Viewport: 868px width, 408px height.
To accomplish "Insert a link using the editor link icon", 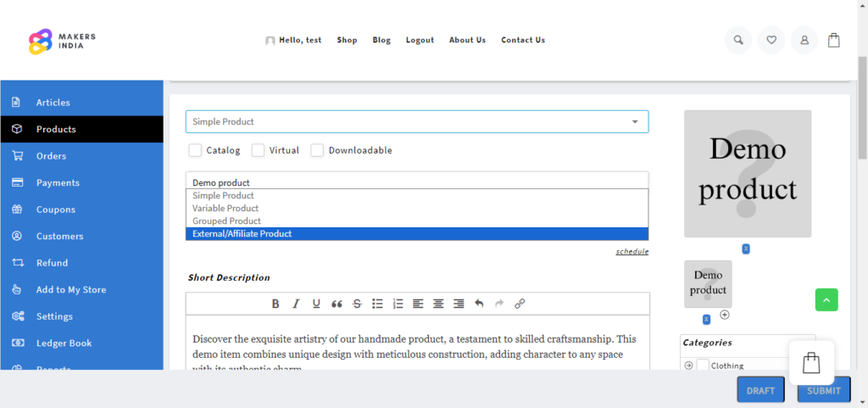I will tap(520, 304).
